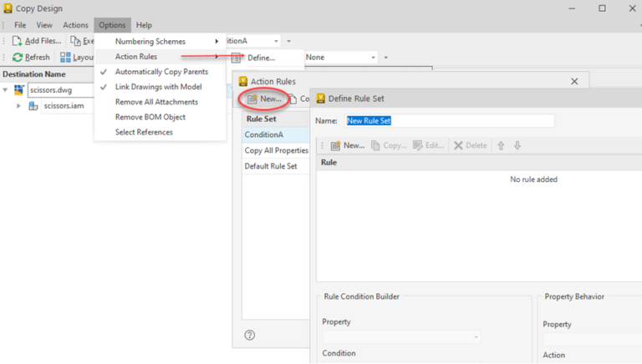Select Default Rule Set entry
This screenshot has height=364, width=642.
(276, 166)
